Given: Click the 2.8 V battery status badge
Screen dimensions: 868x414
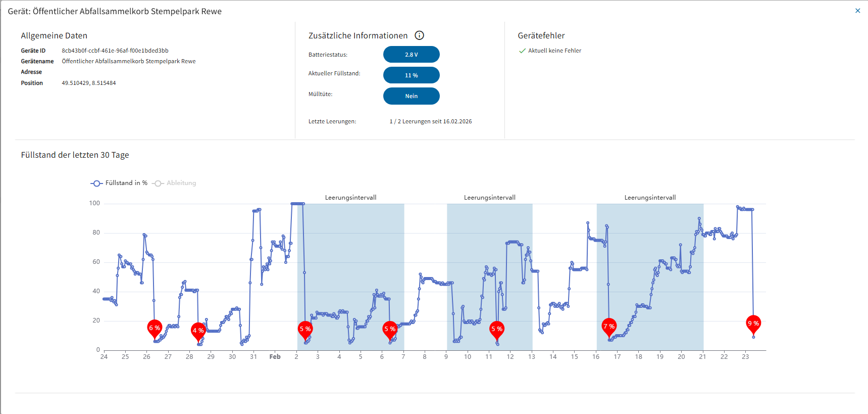Looking at the screenshot, I should point(411,55).
